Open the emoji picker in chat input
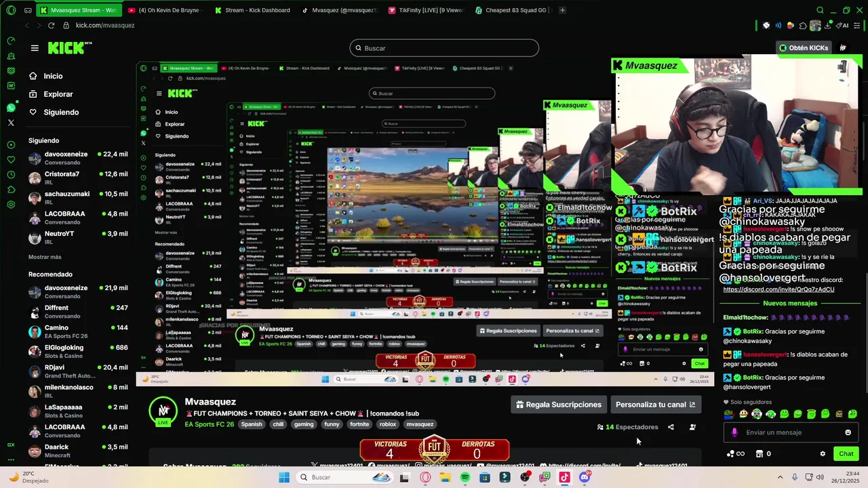 coord(848,432)
